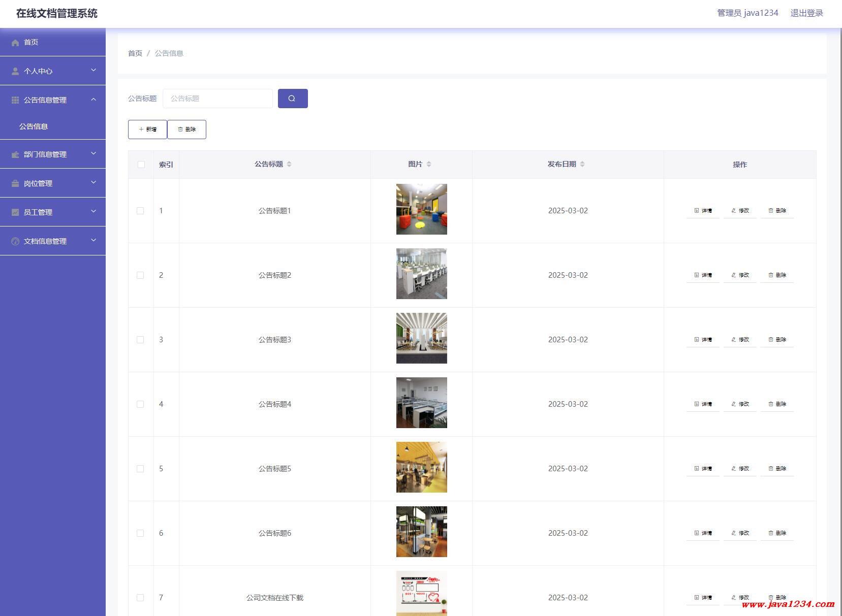Check the box for 公告标题1

coord(140,211)
